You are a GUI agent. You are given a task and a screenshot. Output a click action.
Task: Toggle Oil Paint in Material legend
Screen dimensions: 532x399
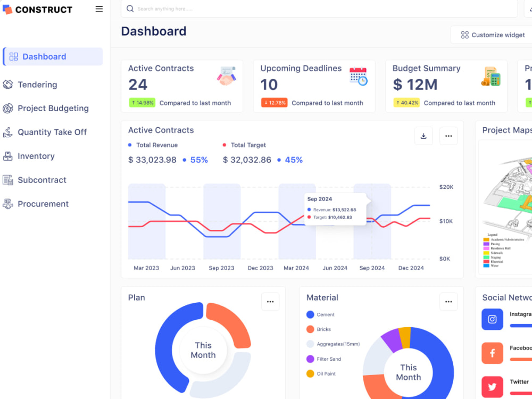point(321,374)
